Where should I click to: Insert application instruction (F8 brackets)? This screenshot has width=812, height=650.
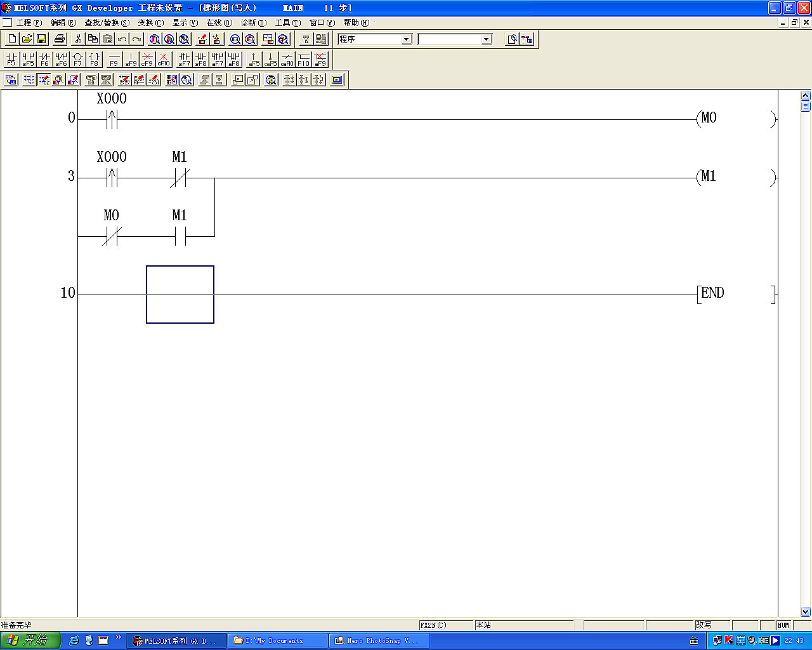pos(94,60)
